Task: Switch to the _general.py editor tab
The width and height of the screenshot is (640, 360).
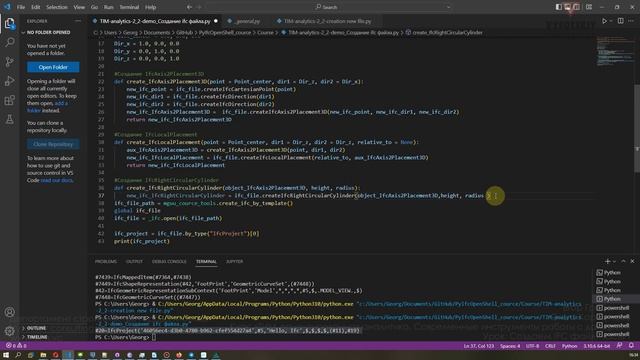Action: point(247,21)
